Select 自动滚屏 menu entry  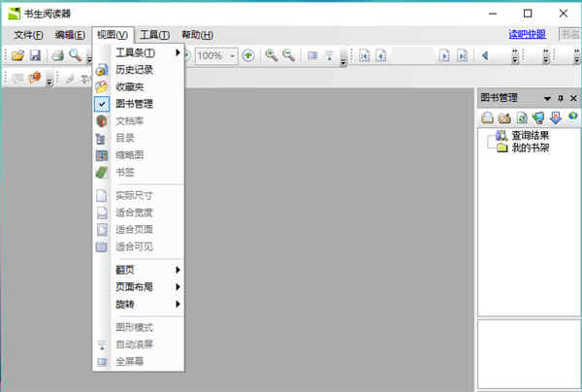click(139, 344)
